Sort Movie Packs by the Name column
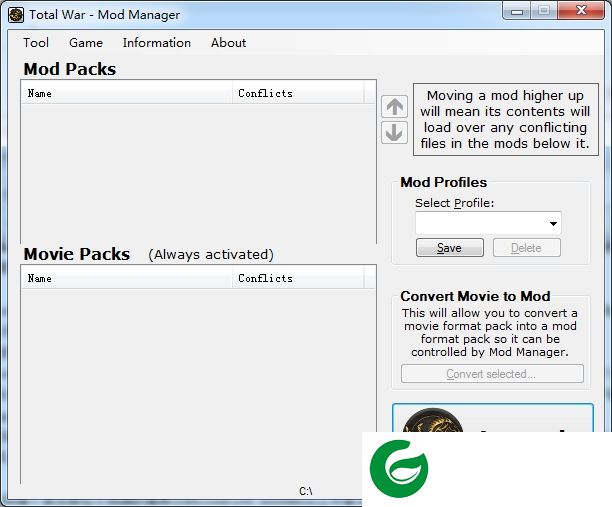Image resolution: width=612 pixels, height=507 pixels. tap(127, 278)
